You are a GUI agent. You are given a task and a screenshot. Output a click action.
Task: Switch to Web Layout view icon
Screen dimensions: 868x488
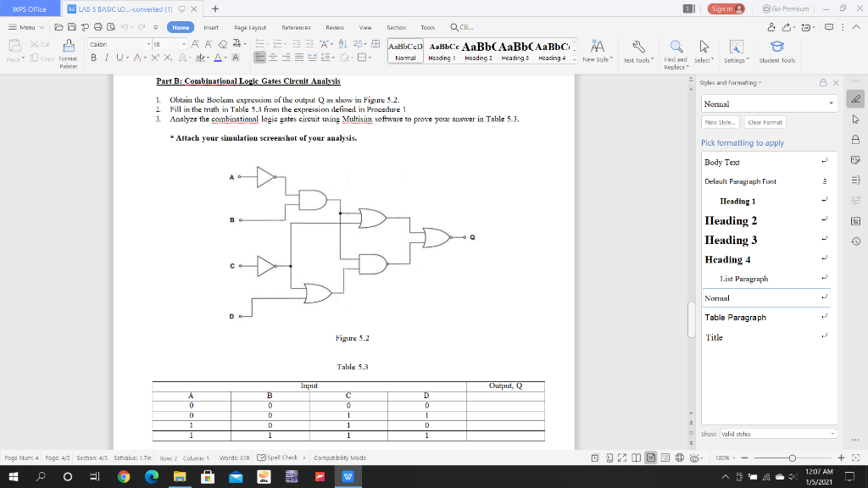coord(679,457)
